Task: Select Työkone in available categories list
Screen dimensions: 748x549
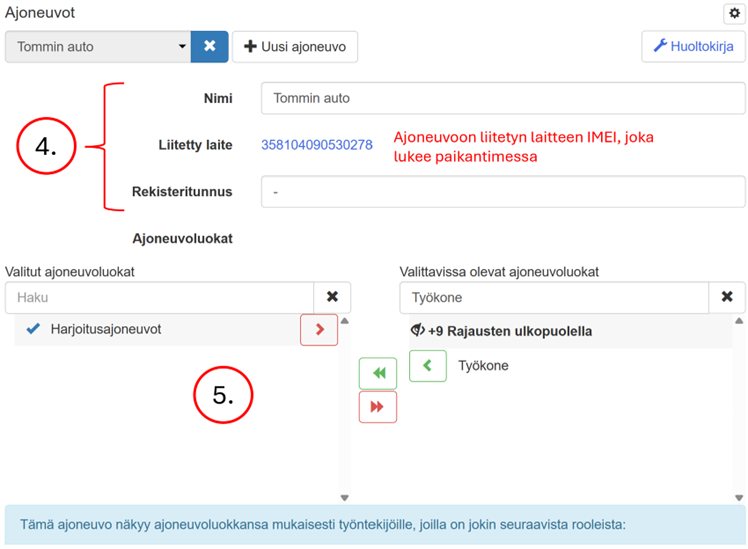Action: click(x=483, y=366)
